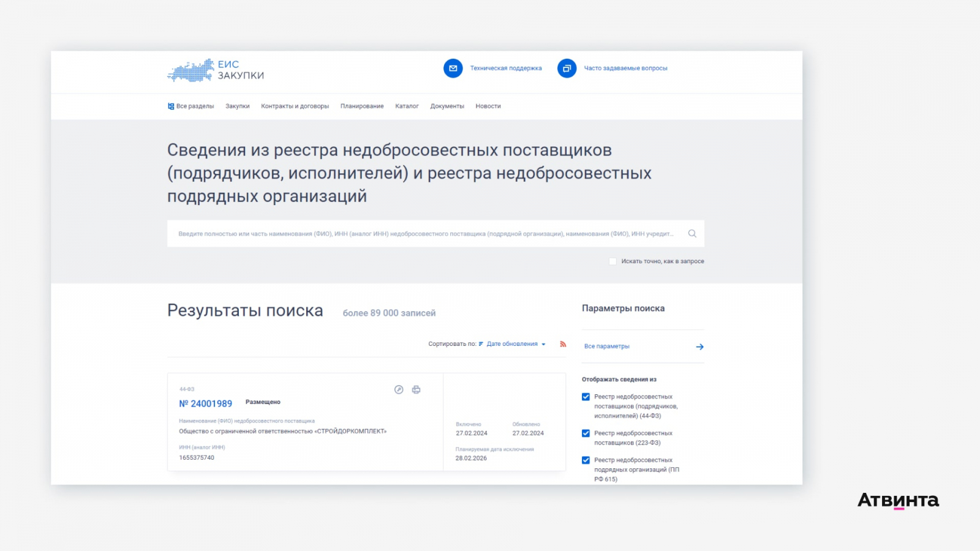The height and width of the screenshot is (551, 980).
Task: Open the Закупки menu item
Action: 238,106
